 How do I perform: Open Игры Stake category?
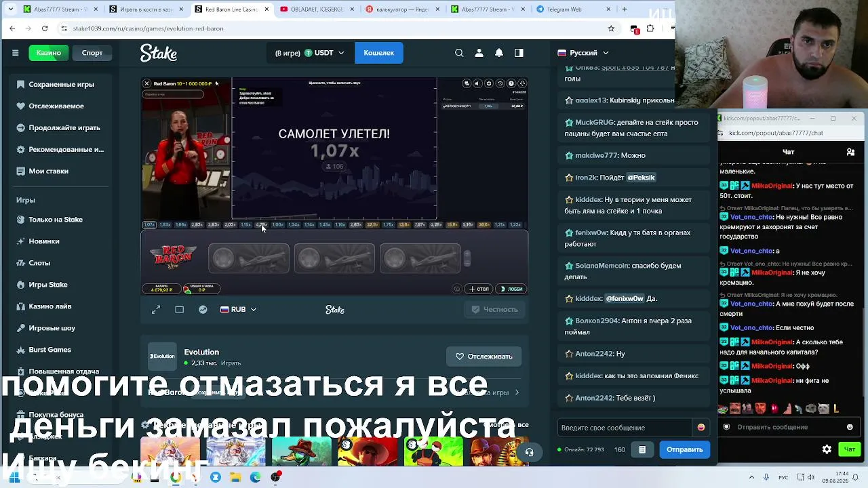pyautogui.click(x=48, y=285)
